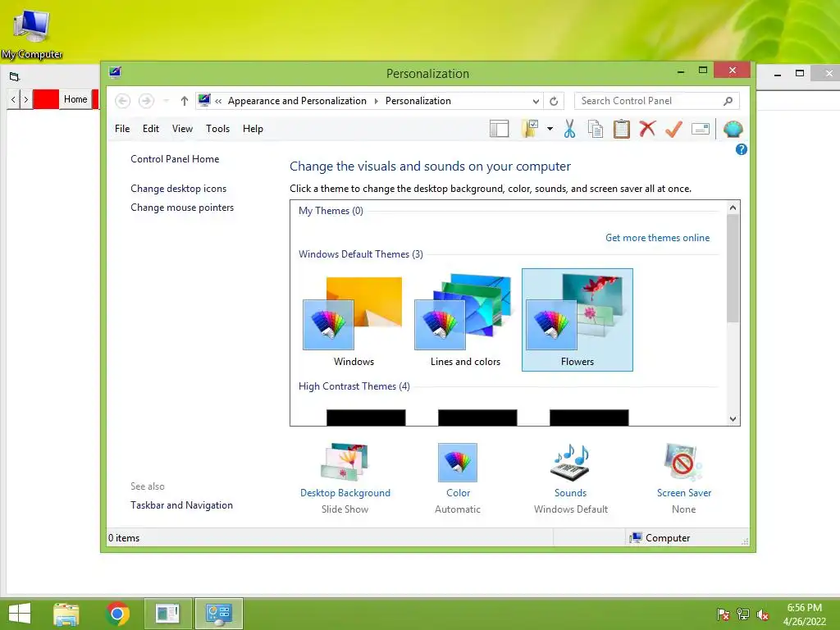Open the My Computer desktop icon
Screen dimensions: 840x630
tap(32, 33)
